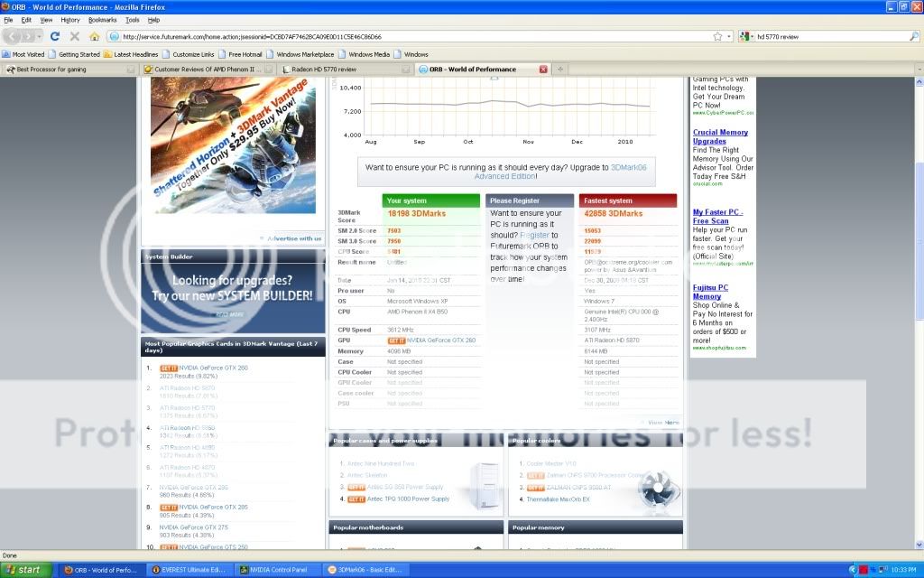This screenshot has height=578, width=924.
Task: Open Antec TPQ 1000 Power Supply link
Action: click(408, 499)
